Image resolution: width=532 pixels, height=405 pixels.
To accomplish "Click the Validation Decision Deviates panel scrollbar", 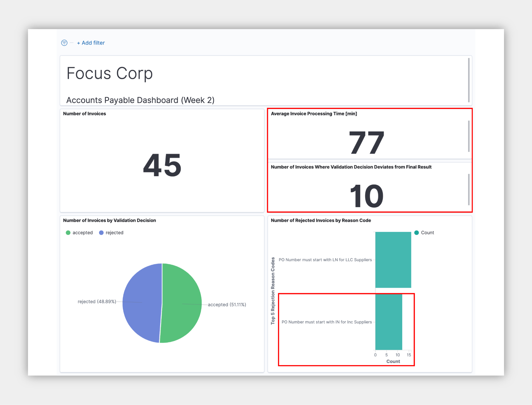I will coord(469,189).
